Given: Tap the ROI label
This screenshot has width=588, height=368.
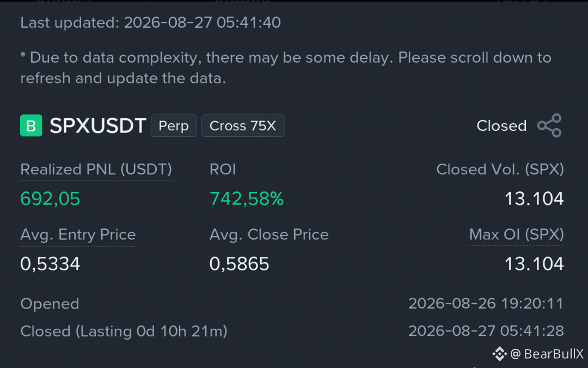Looking at the screenshot, I should [223, 170].
